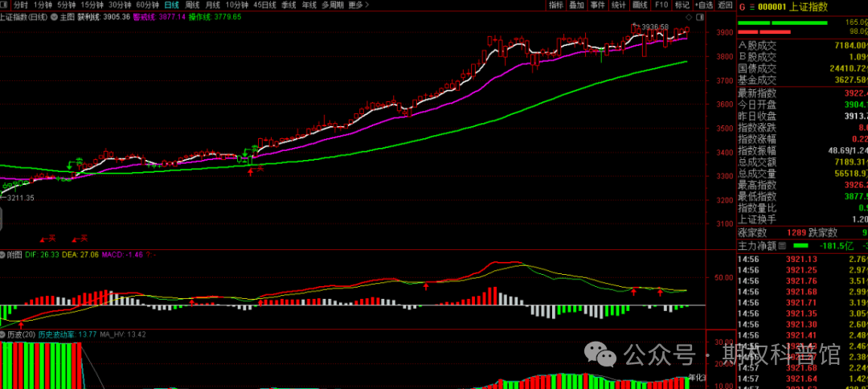This screenshot has width=868, height=389.
Task: Click the MA_HV 13.42 readout
Action: [x=123, y=335]
